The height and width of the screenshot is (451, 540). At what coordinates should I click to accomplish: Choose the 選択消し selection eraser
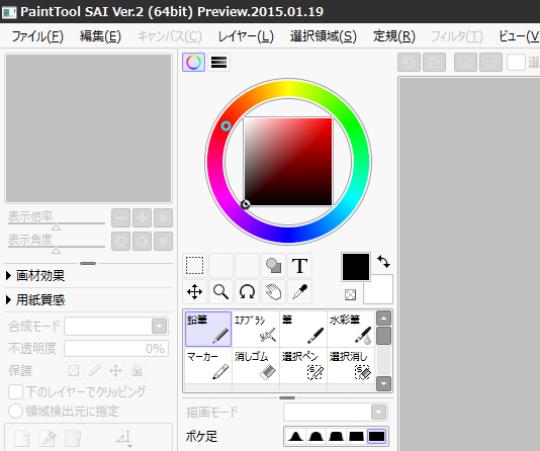(x=351, y=366)
